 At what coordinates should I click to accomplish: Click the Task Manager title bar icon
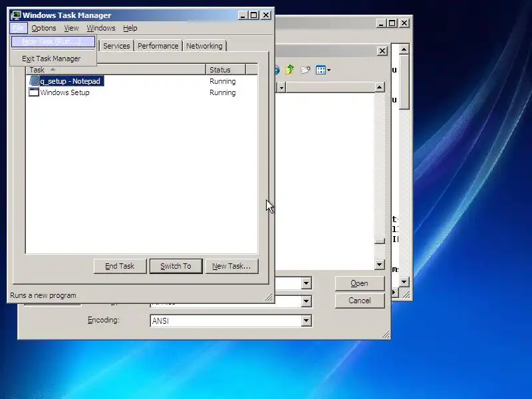(x=15, y=15)
